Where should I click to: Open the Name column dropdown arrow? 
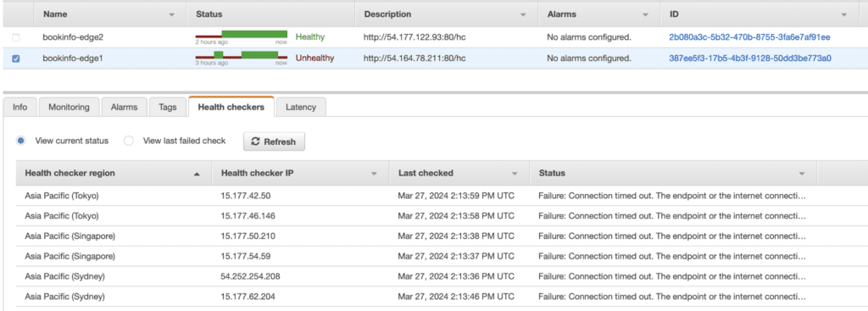click(171, 14)
